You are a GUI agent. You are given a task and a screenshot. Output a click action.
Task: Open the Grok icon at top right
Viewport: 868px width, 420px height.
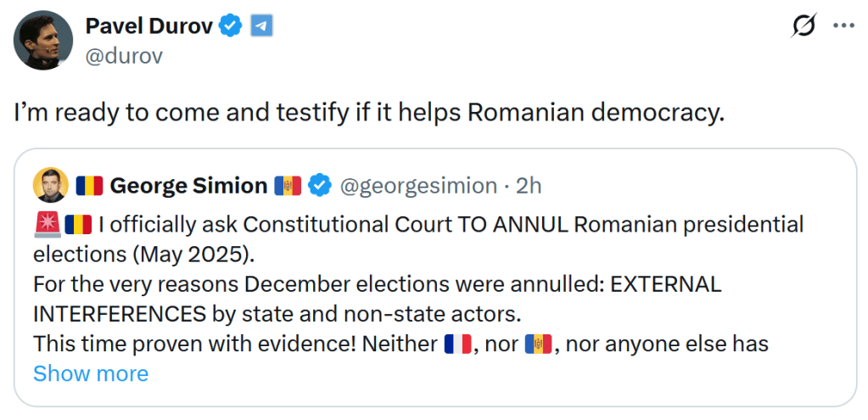pyautogui.click(x=803, y=26)
